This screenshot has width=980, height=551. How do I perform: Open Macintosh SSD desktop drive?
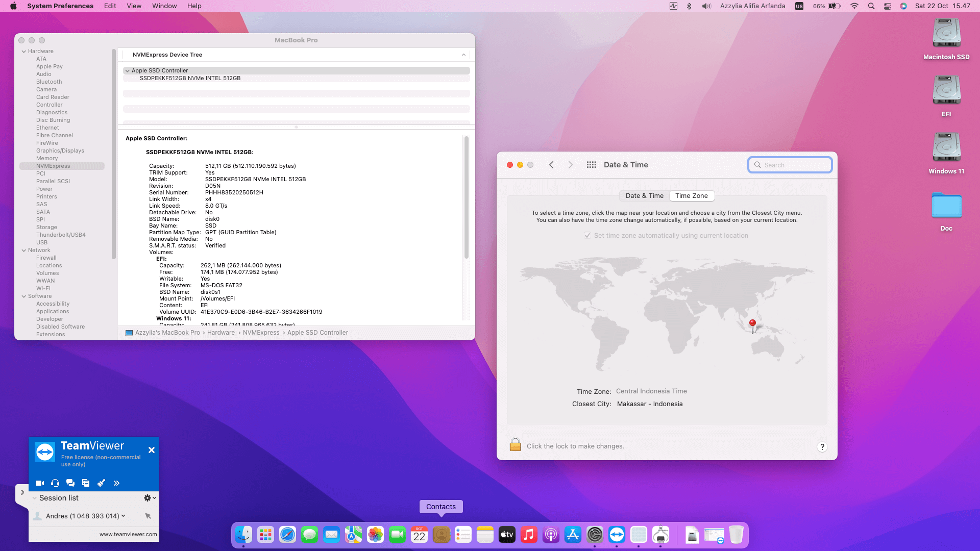pyautogui.click(x=946, y=39)
